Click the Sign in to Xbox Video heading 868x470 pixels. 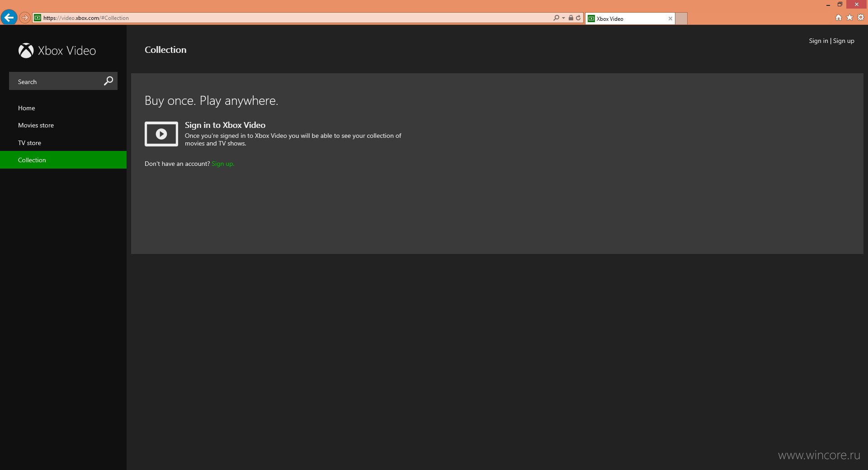click(225, 125)
